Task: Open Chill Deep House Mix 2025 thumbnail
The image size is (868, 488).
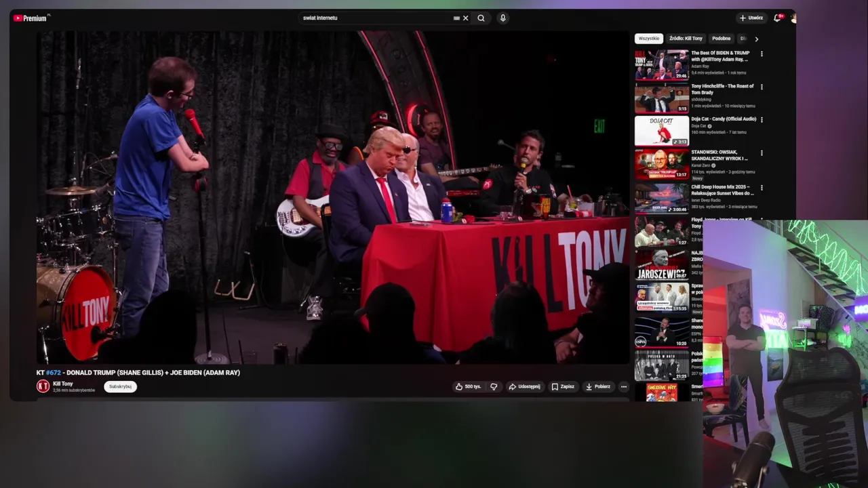Action: pyautogui.click(x=662, y=198)
